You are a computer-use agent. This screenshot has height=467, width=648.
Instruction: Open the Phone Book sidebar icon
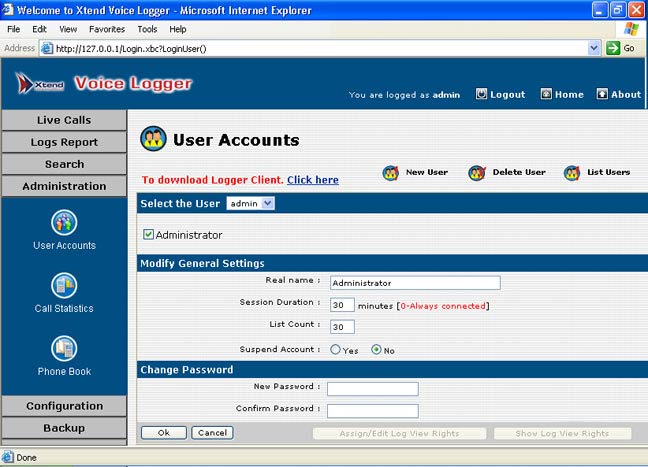[64, 348]
